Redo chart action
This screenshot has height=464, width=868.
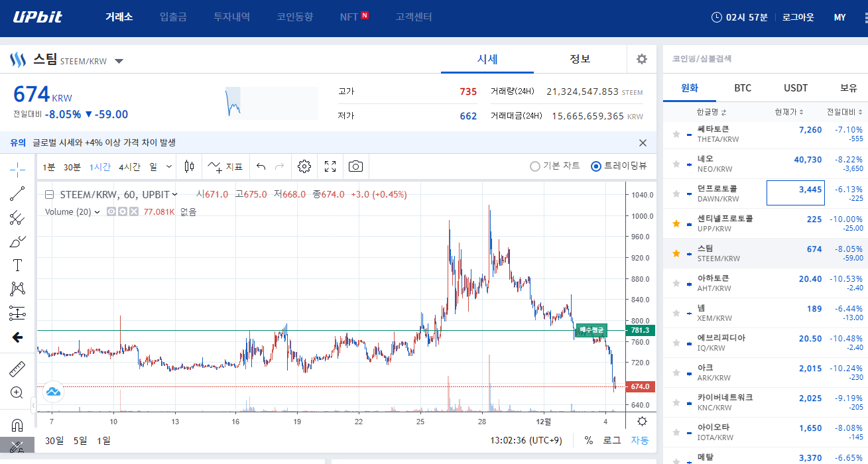tap(280, 166)
